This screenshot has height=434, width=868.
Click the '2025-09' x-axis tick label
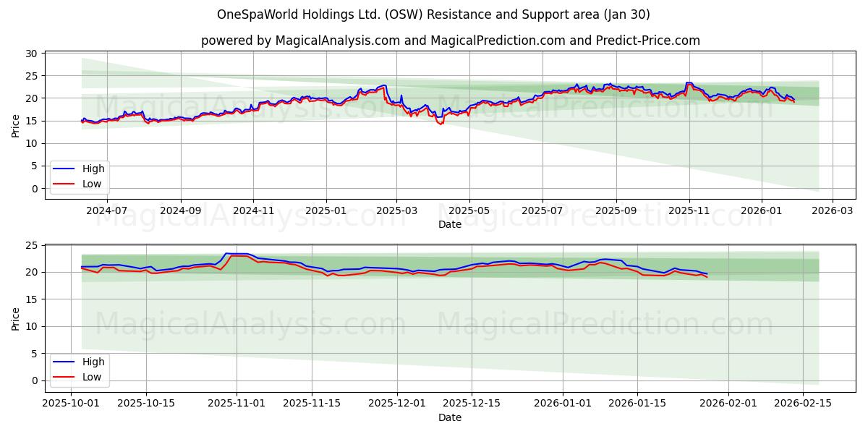coord(616,210)
